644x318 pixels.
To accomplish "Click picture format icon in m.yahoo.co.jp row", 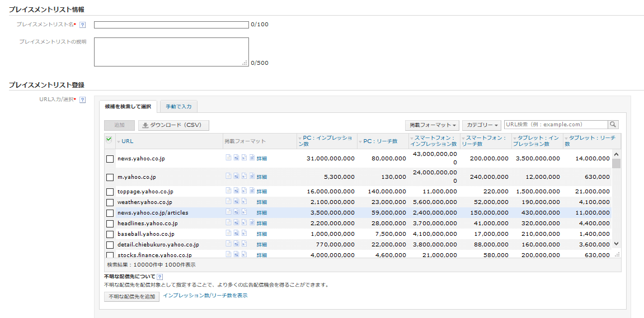I will pyautogui.click(x=237, y=177).
